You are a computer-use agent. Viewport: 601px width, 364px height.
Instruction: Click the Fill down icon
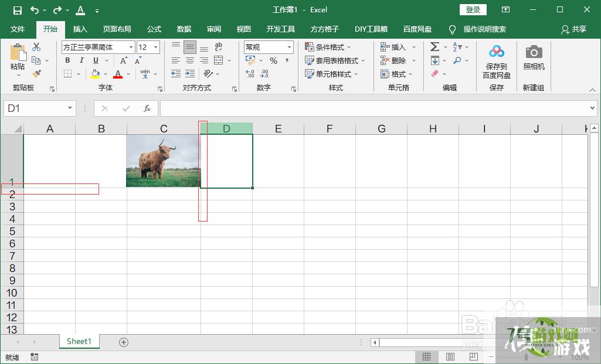[435, 60]
